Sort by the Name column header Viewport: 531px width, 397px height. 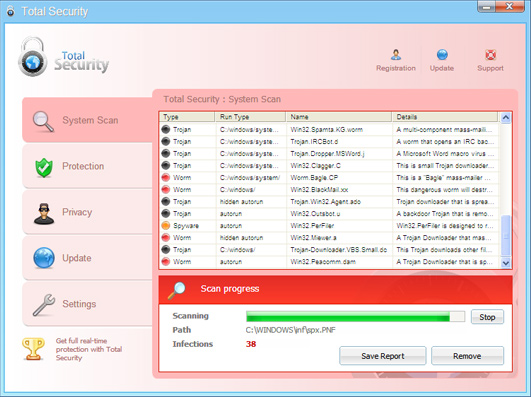[x=339, y=117]
